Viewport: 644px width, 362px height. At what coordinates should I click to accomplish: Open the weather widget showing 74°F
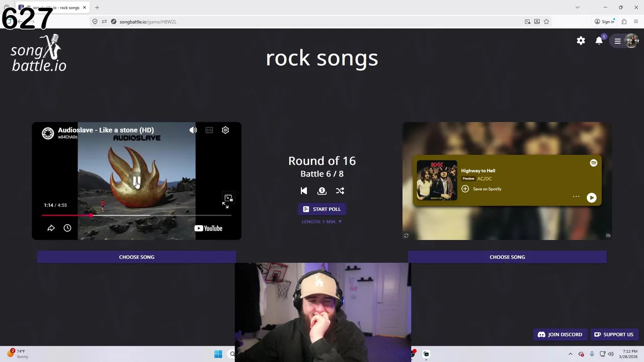[x=18, y=354]
